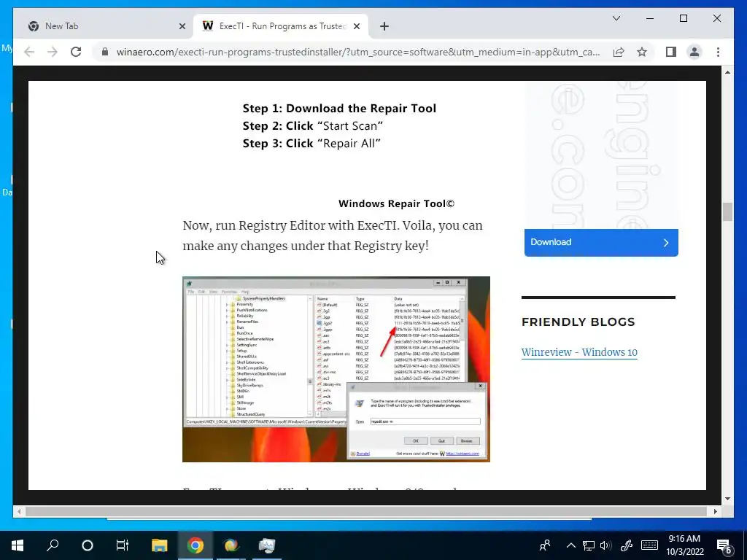This screenshot has height=560, width=747.
Task: Open the Winreview - Windows 10 link
Action: 579,352
